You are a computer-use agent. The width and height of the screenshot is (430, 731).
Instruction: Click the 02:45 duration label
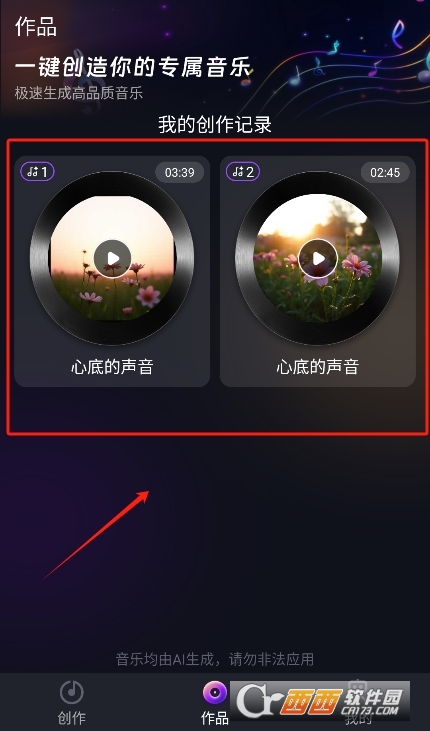point(385,172)
